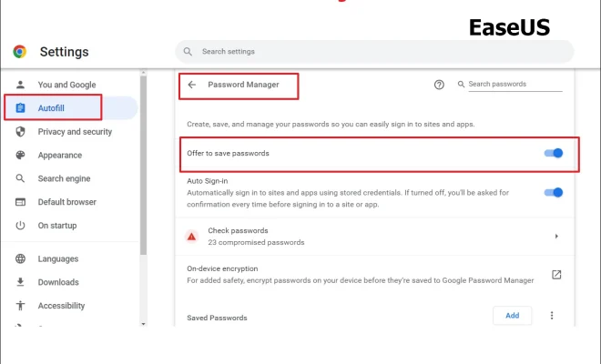The height and width of the screenshot is (364, 601).
Task: Focus the Search passwords field
Action: coord(514,84)
